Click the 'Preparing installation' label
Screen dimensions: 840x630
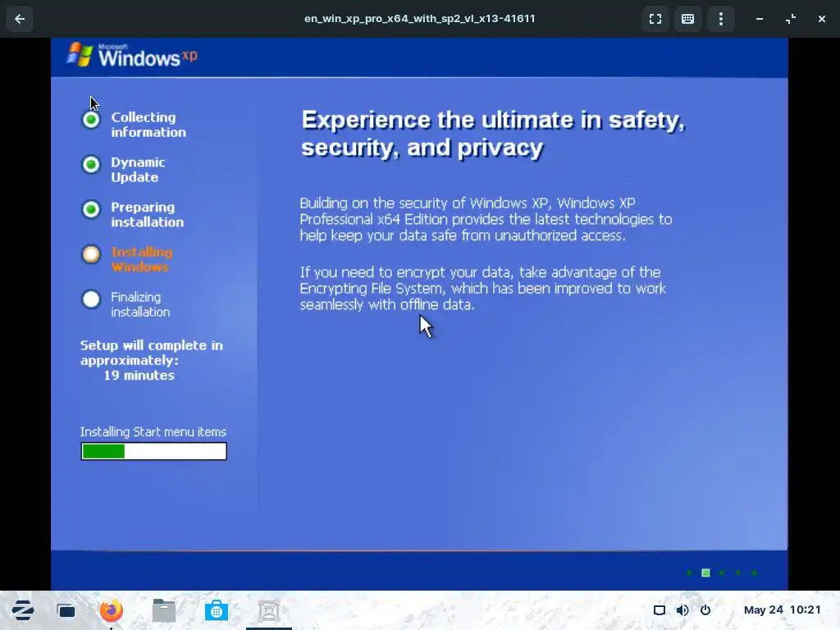148,215
